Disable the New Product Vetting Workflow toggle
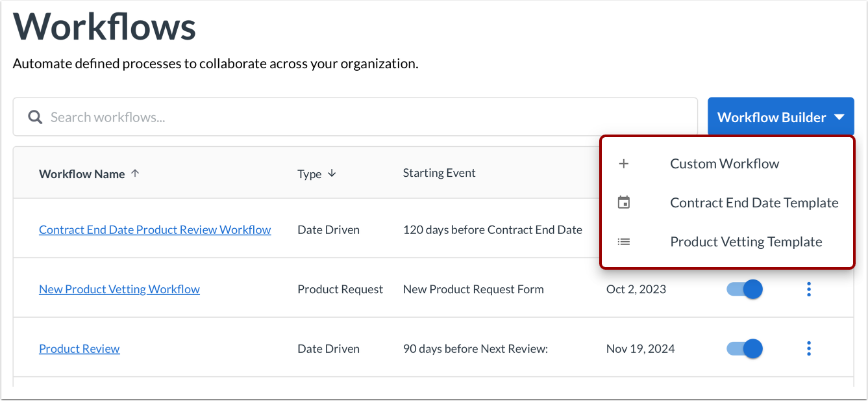The image size is (868, 401). (745, 289)
